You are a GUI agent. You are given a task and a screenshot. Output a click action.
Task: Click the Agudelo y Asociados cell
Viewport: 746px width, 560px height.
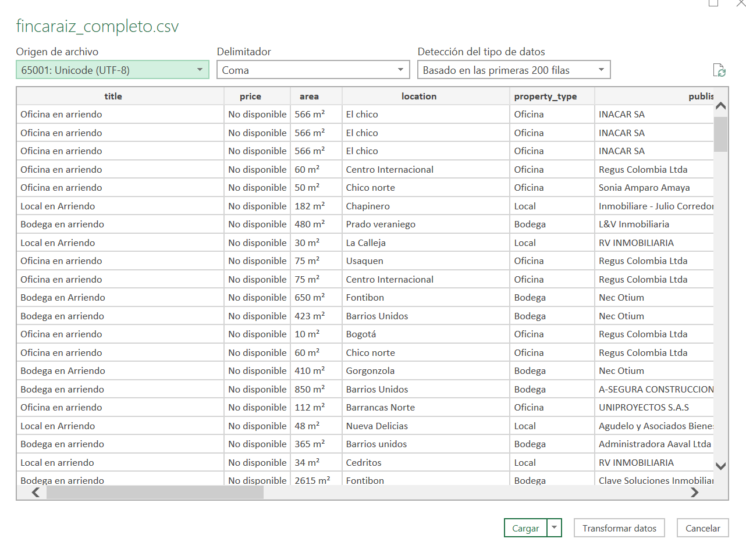pyautogui.click(x=654, y=426)
